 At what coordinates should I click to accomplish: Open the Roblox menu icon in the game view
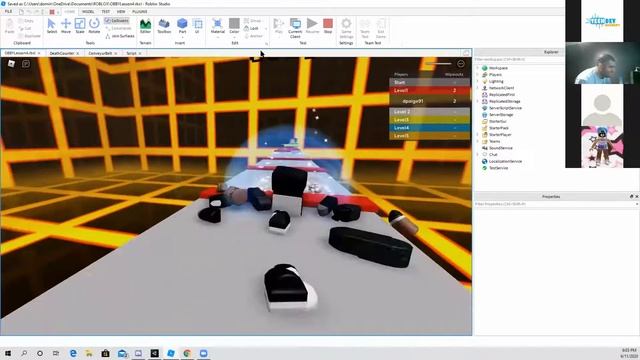[11, 63]
